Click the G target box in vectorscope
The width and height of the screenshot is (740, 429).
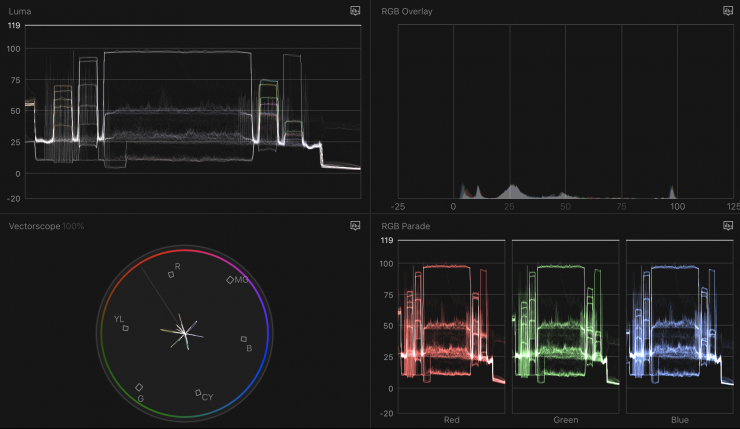click(x=139, y=387)
